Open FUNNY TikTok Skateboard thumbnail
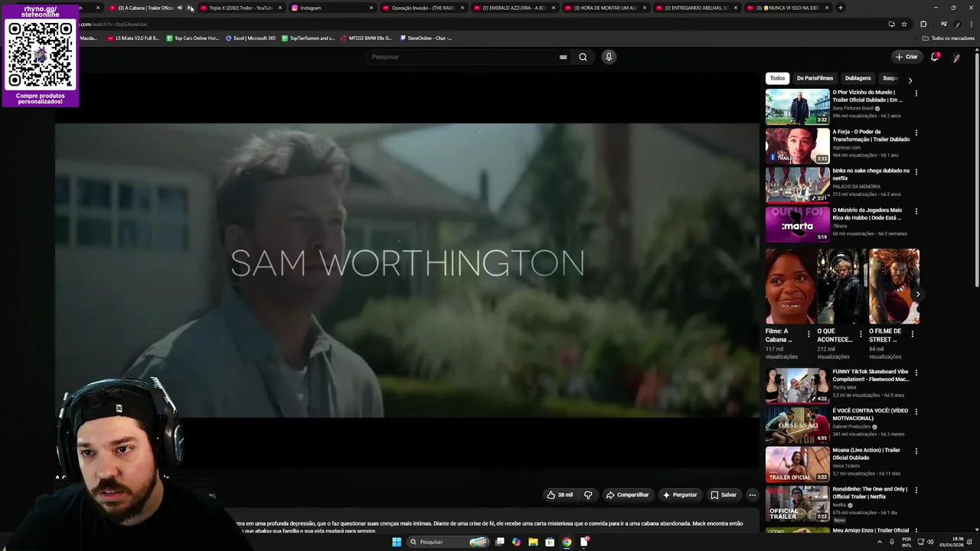Viewport: 980px width, 551px height. (x=797, y=386)
